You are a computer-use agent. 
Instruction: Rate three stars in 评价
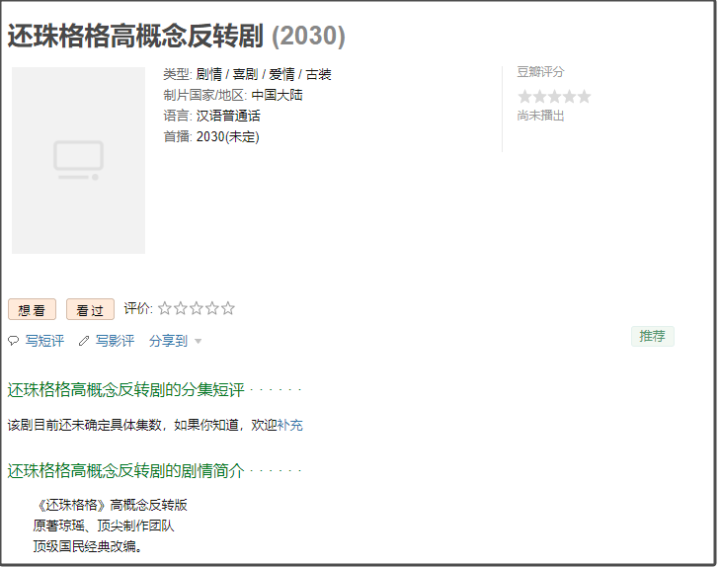click(x=197, y=309)
